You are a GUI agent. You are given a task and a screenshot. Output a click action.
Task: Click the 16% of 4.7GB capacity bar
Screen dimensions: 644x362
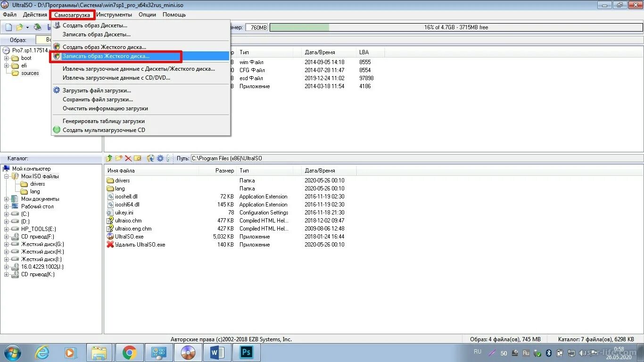pyautogui.click(x=456, y=27)
